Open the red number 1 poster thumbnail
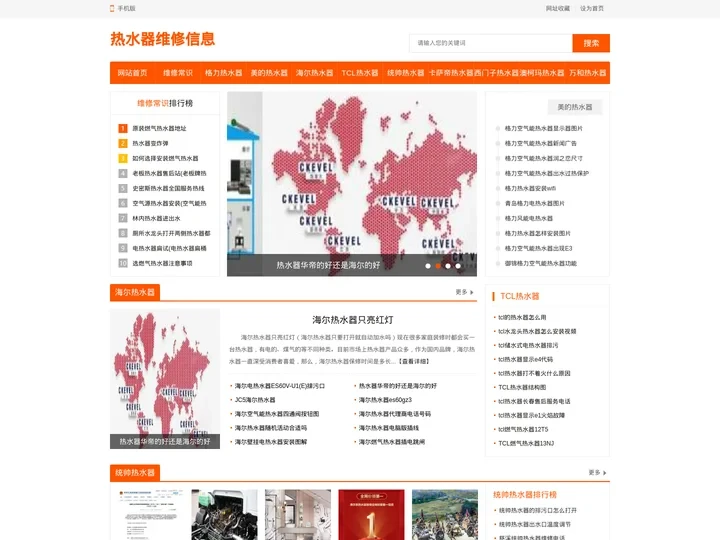 (x=371, y=515)
